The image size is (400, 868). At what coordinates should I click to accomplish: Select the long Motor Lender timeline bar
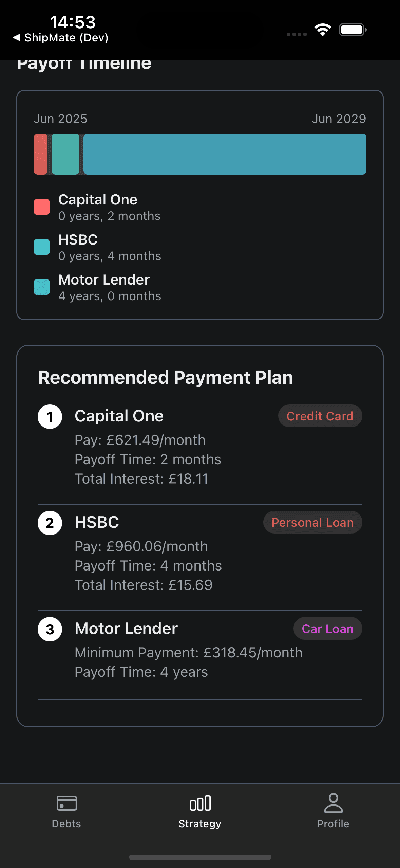coord(225,154)
